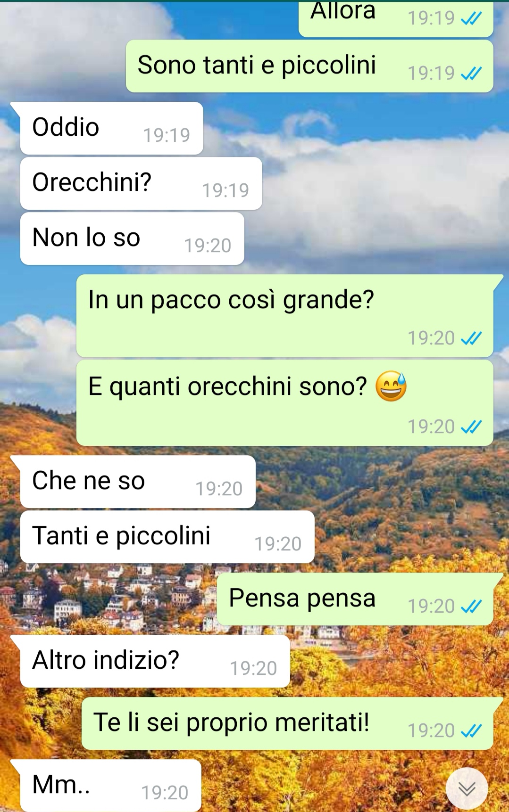
Task: Select the 'Pensa pensa' sent bubble
Action: click(355, 599)
